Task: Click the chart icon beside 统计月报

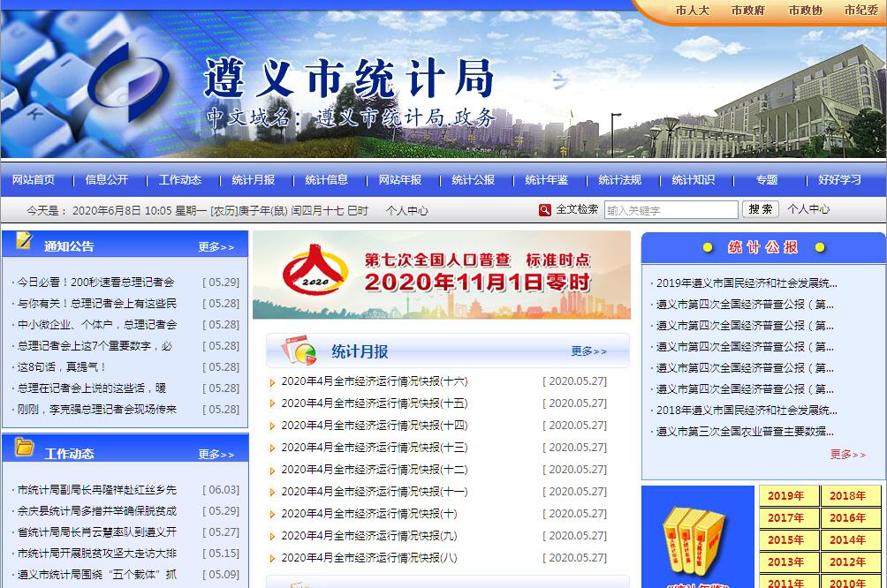Action: [x=299, y=351]
